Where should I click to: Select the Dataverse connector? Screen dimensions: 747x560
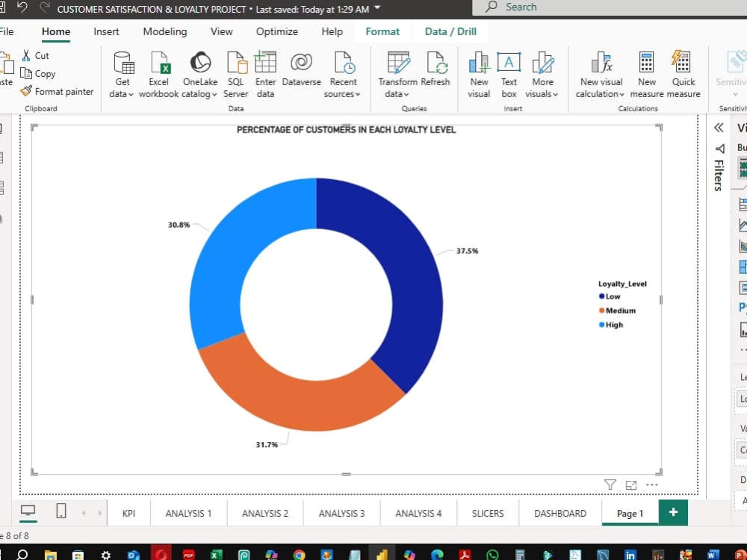click(302, 69)
